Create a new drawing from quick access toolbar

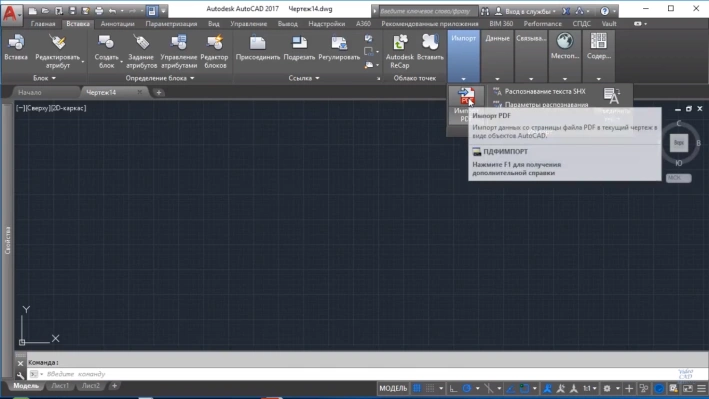[33, 11]
